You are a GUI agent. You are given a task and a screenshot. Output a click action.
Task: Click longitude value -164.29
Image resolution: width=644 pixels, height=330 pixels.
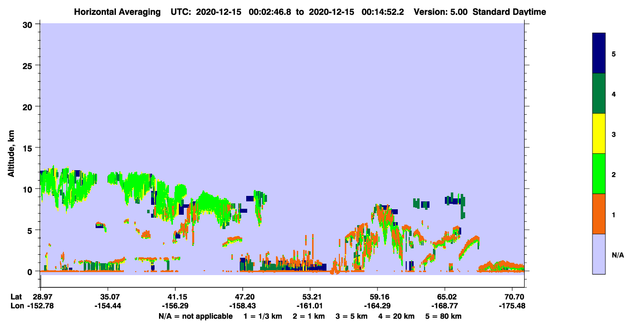click(x=377, y=306)
